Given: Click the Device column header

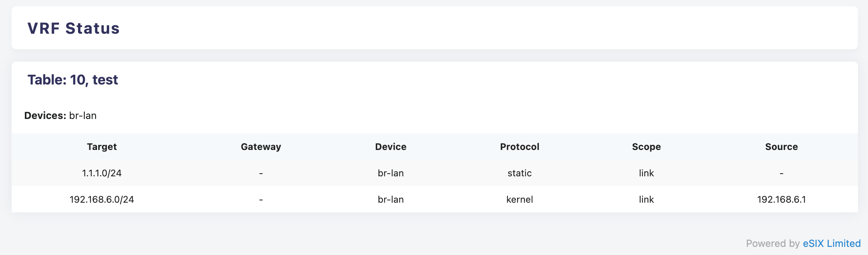Looking at the screenshot, I should click(391, 147).
